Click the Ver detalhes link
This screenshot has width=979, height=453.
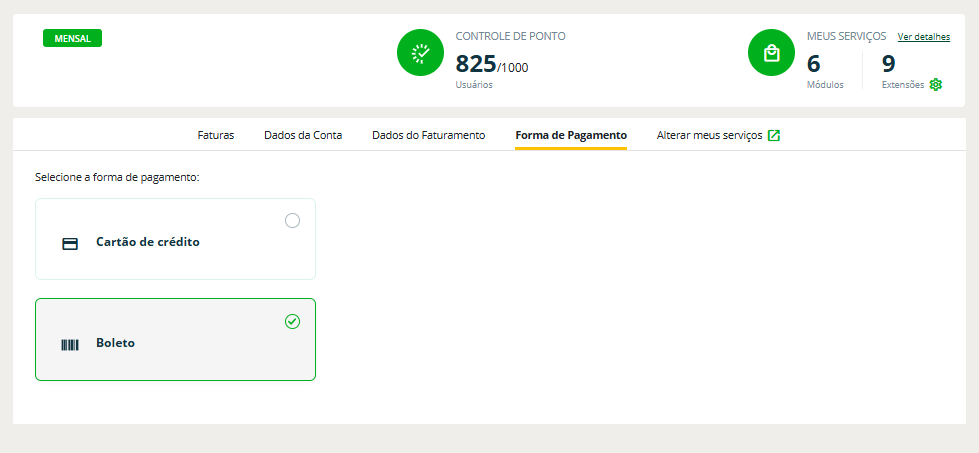pos(923,37)
